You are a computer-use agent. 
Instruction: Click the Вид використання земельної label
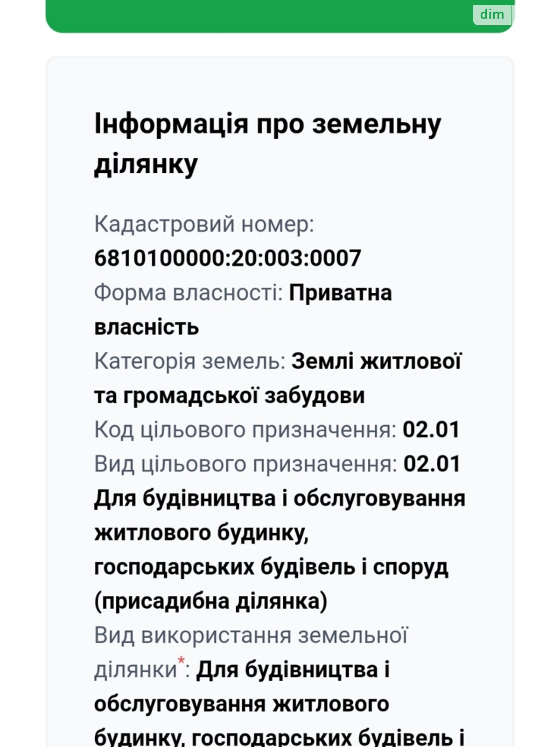[251, 635]
